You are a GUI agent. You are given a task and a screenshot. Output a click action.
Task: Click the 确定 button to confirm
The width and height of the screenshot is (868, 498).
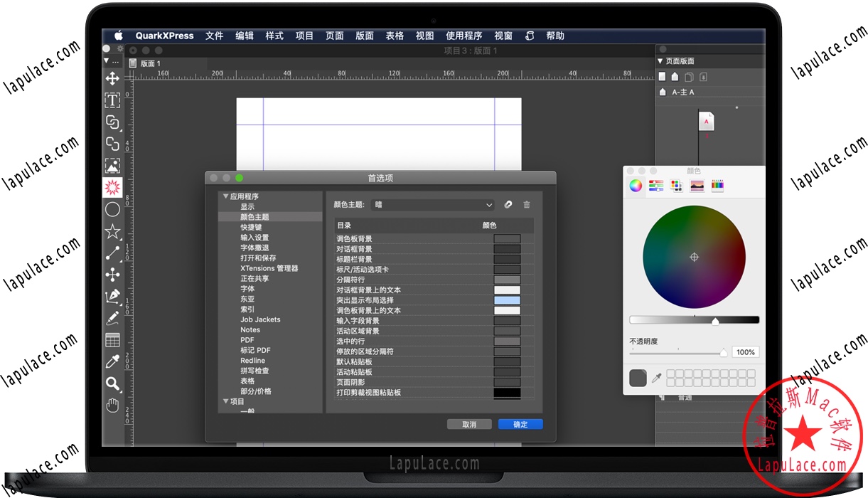520,423
